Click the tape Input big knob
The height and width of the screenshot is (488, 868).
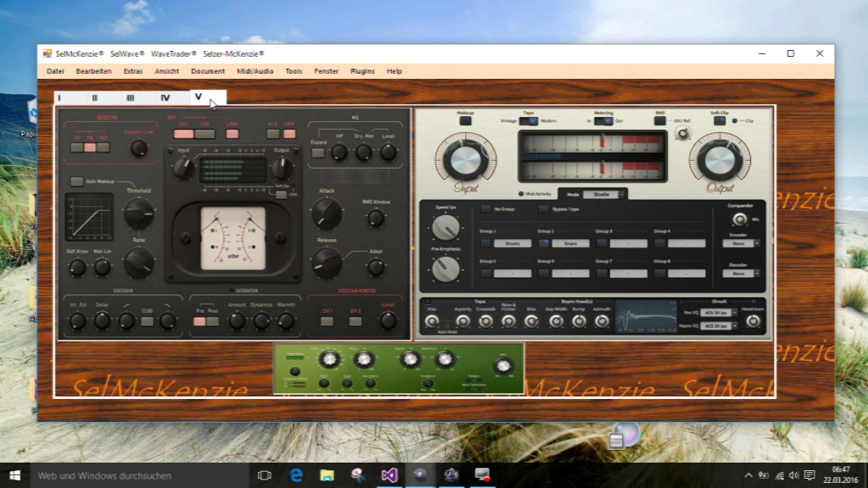pos(465,160)
